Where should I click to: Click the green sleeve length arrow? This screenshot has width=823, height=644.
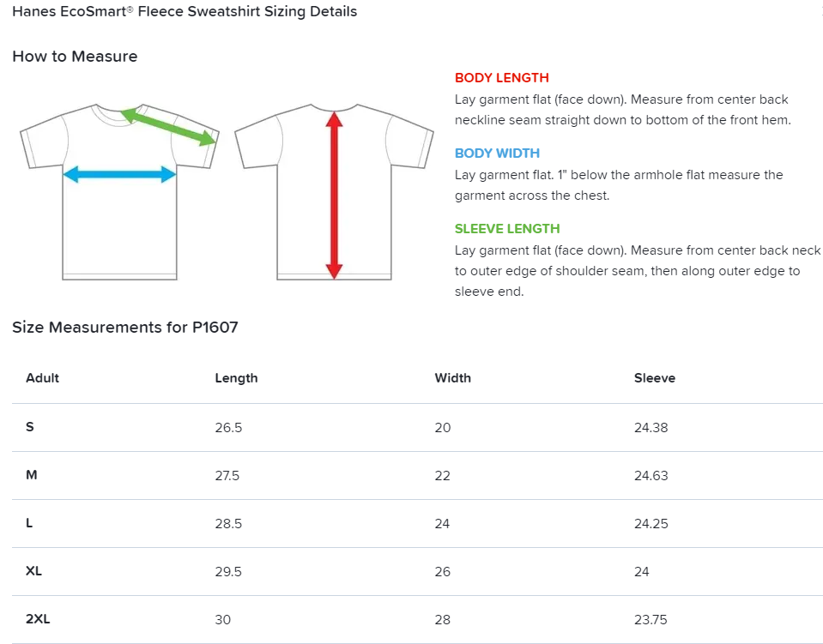168,125
